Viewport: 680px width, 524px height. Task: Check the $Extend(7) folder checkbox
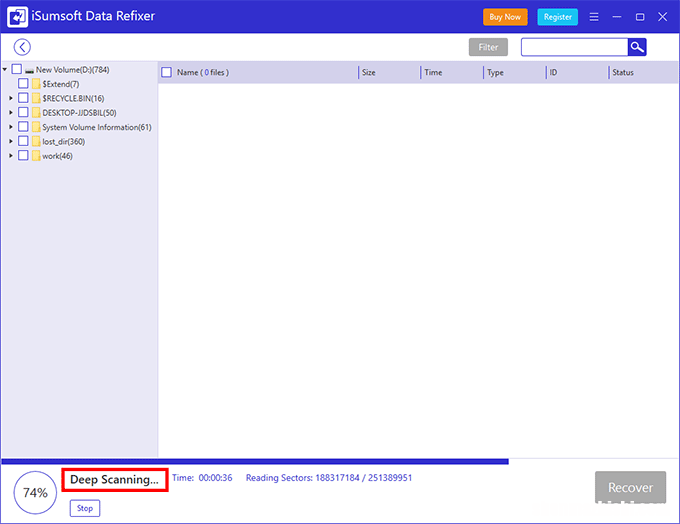point(23,84)
